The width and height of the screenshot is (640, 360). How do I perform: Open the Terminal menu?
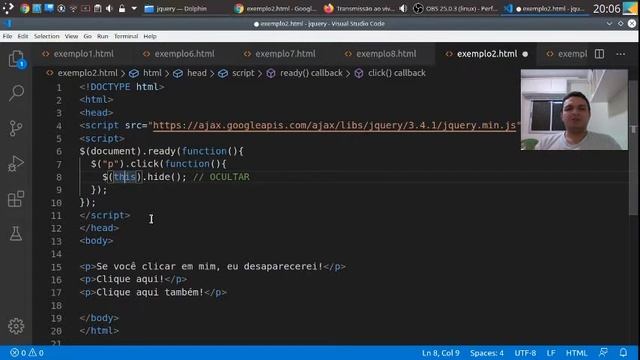pyautogui.click(x=126, y=36)
